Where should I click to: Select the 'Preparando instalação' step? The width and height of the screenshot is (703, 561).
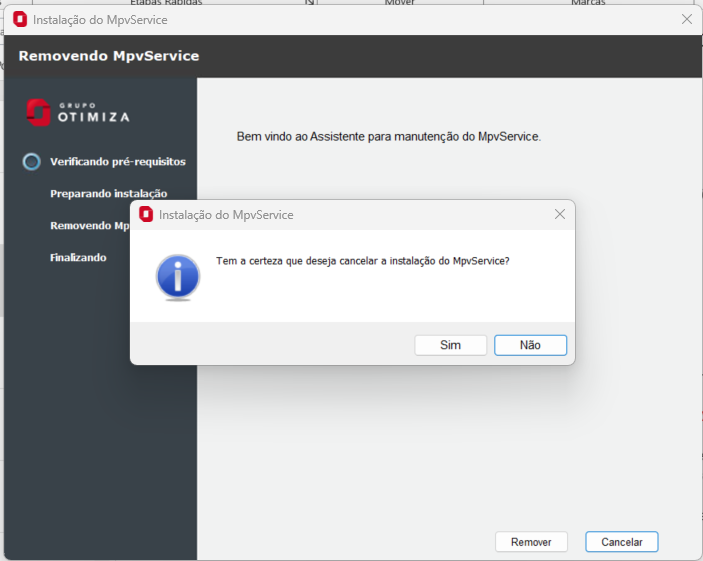108,194
